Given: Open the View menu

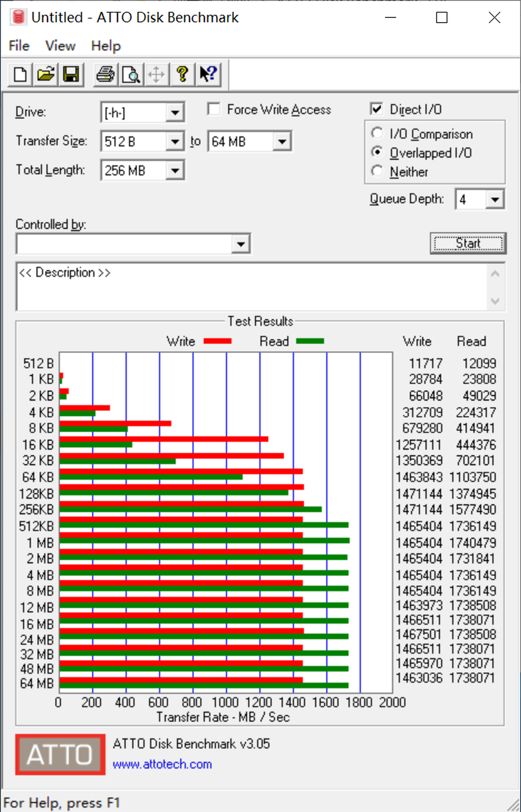Looking at the screenshot, I should coord(60,46).
